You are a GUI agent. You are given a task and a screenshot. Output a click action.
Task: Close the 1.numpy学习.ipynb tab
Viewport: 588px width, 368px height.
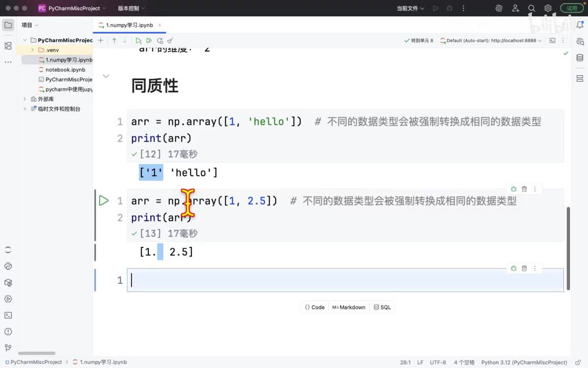160,25
